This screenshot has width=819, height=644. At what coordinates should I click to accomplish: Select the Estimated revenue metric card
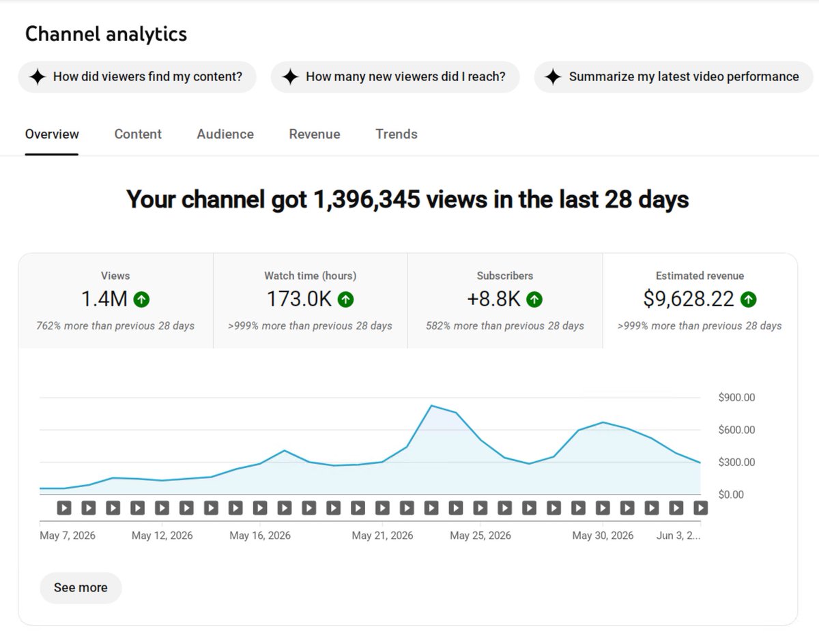700,301
